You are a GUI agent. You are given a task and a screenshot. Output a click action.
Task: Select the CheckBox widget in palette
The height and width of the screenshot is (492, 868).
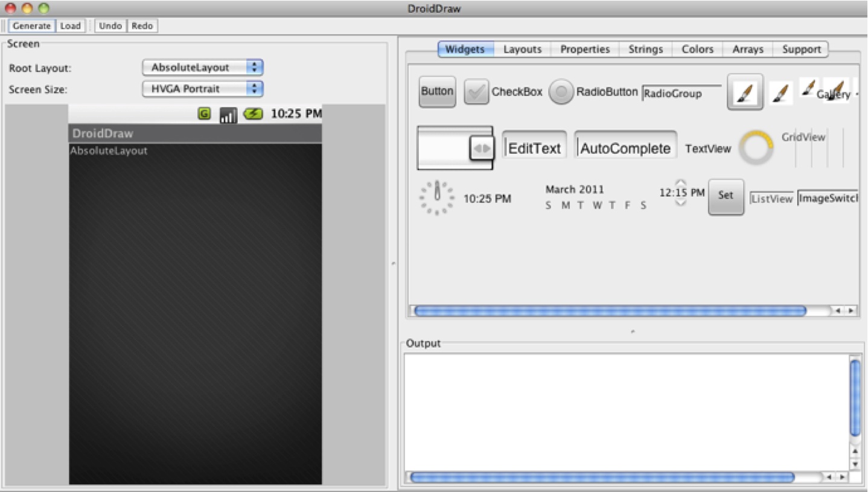point(503,92)
